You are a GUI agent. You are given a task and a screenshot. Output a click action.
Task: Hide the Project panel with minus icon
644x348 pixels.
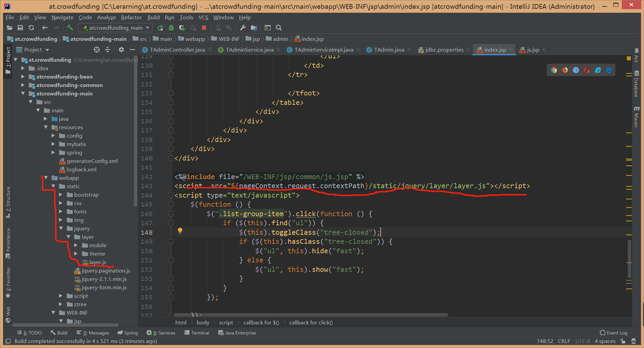[133, 50]
